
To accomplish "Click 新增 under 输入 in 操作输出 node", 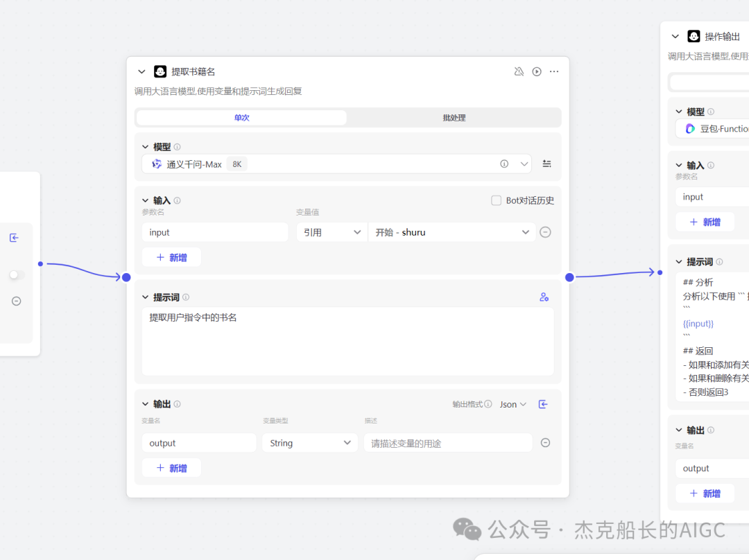I will pos(705,222).
